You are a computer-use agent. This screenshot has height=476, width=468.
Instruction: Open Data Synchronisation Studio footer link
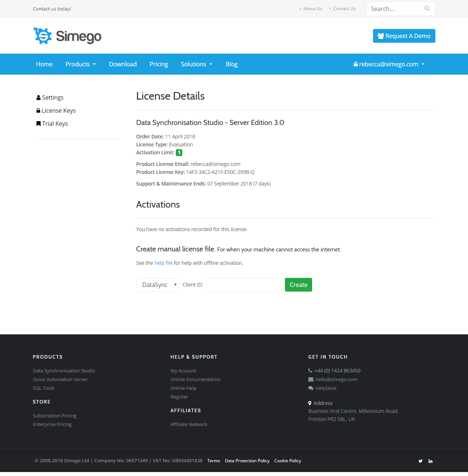coord(64,371)
